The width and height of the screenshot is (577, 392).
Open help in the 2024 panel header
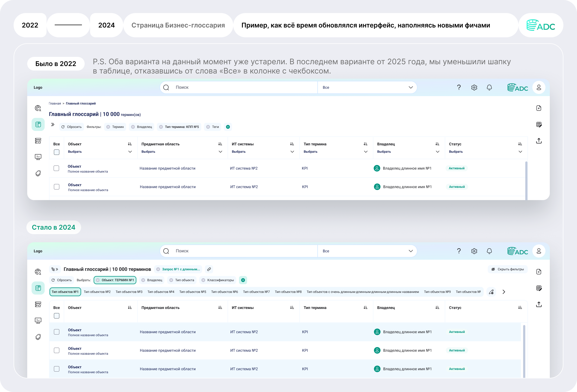[x=459, y=251]
